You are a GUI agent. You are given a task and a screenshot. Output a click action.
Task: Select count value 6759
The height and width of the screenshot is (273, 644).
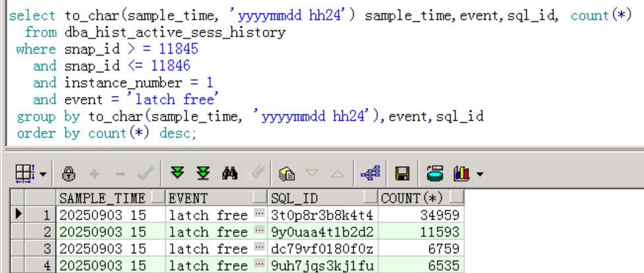421,249
